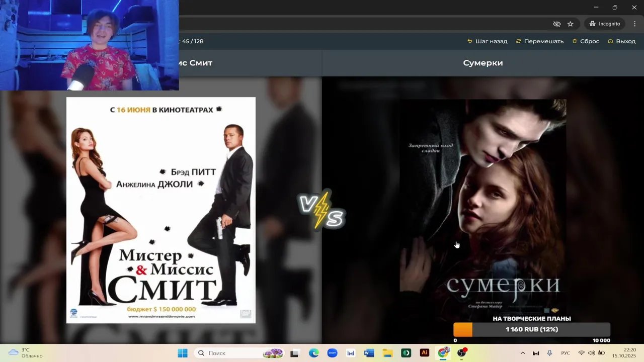
Task: Click the 45 / 128 round counter
Action: tap(193, 41)
